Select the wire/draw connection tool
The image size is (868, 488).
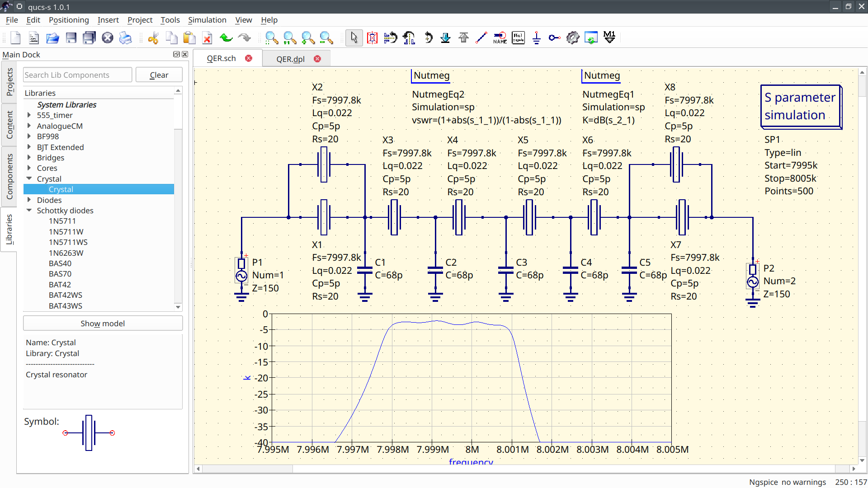[481, 37]
